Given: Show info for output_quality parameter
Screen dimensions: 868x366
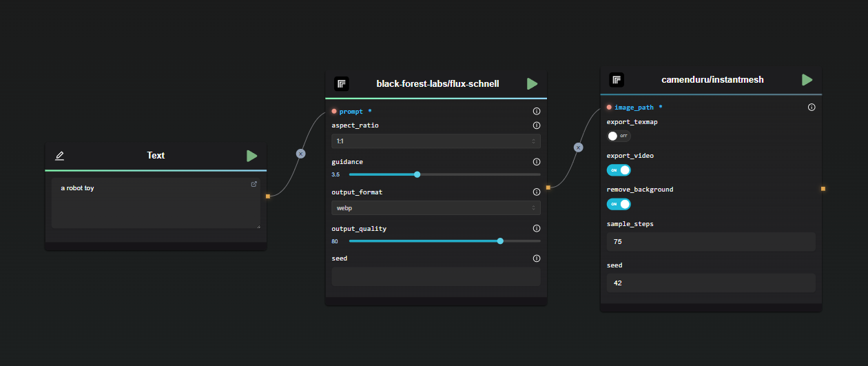Looking at the screenshot, I should [537, 228].
